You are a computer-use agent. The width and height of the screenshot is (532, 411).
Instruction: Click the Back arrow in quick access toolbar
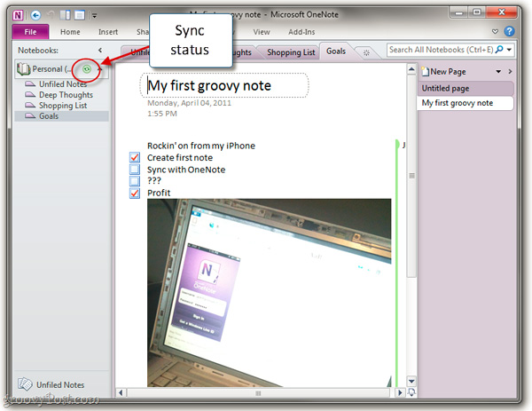tap(35, 16)
